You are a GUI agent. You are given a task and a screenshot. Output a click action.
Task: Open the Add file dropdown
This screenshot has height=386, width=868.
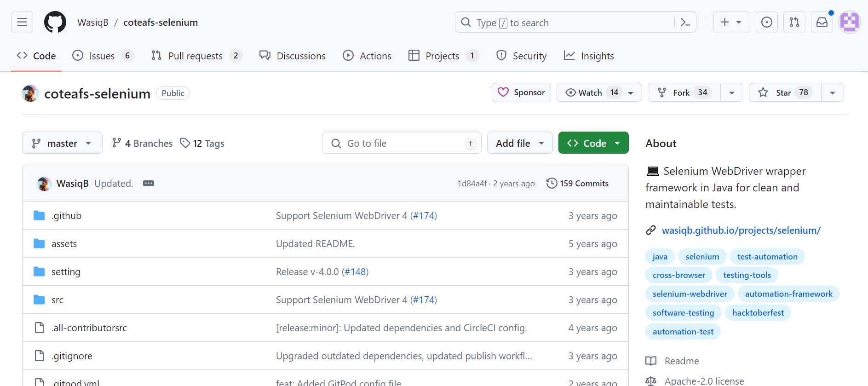520,143
